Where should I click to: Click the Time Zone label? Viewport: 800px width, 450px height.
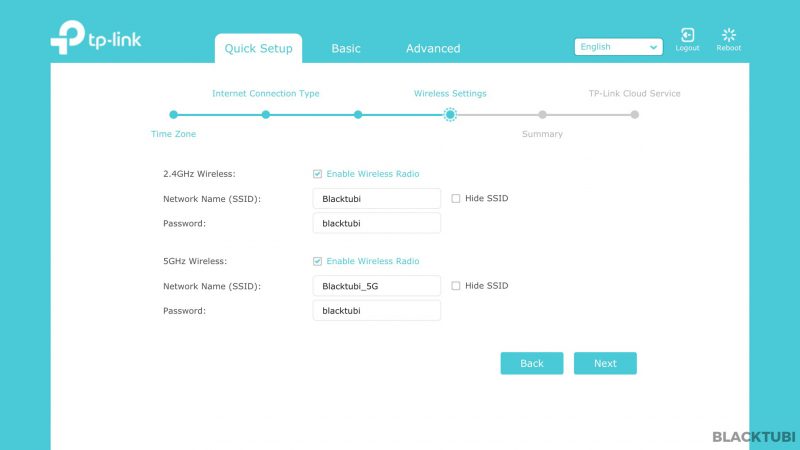(173, 134)
